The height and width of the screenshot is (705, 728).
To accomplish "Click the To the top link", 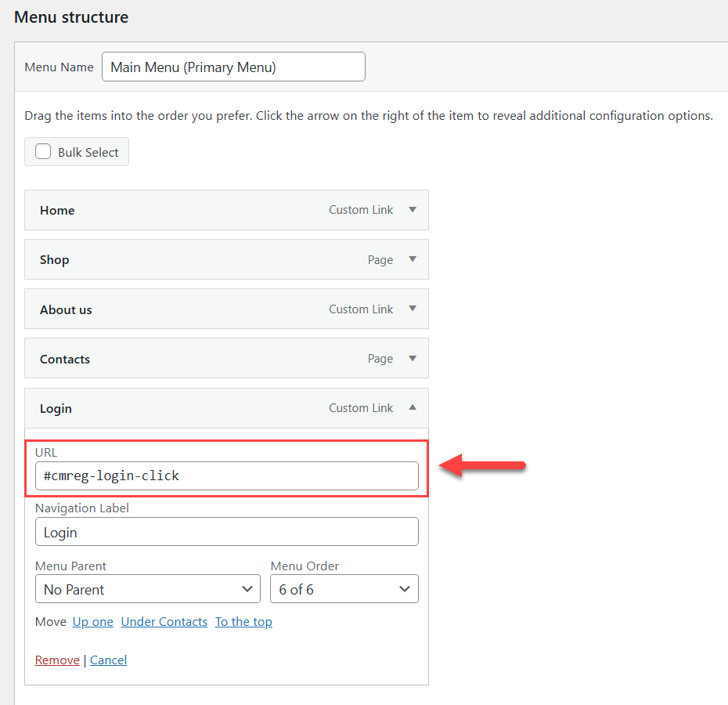I will pos(243,622).
